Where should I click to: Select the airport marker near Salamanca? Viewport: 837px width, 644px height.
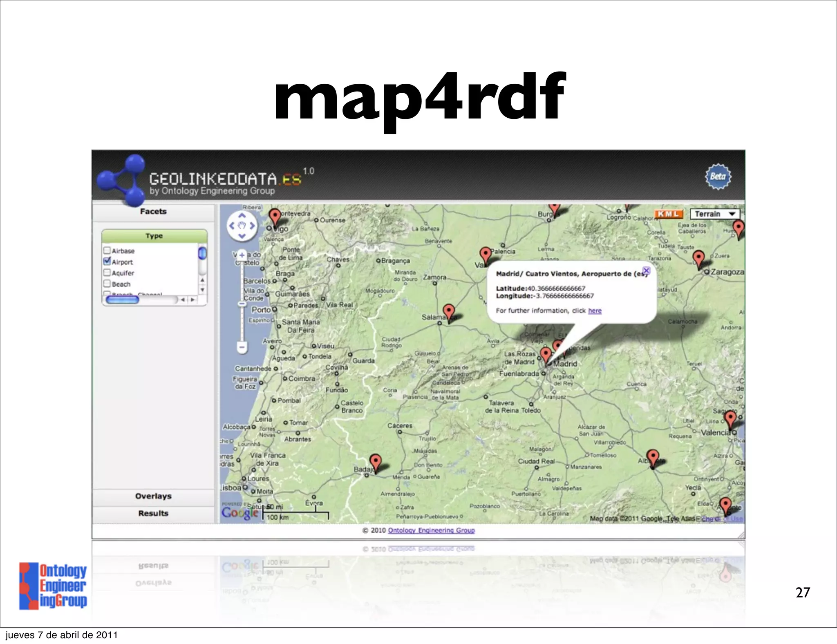pyautogui.click(x=449, y=312)
